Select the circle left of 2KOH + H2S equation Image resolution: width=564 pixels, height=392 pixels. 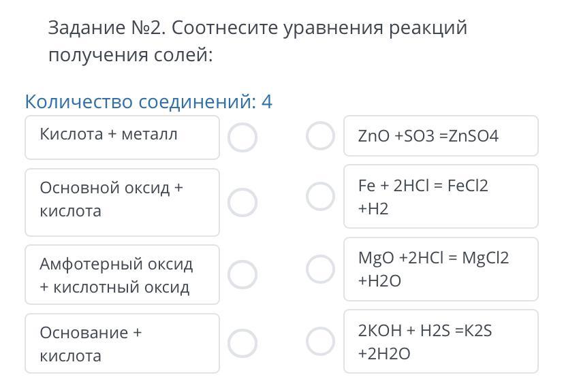point(320,341)
